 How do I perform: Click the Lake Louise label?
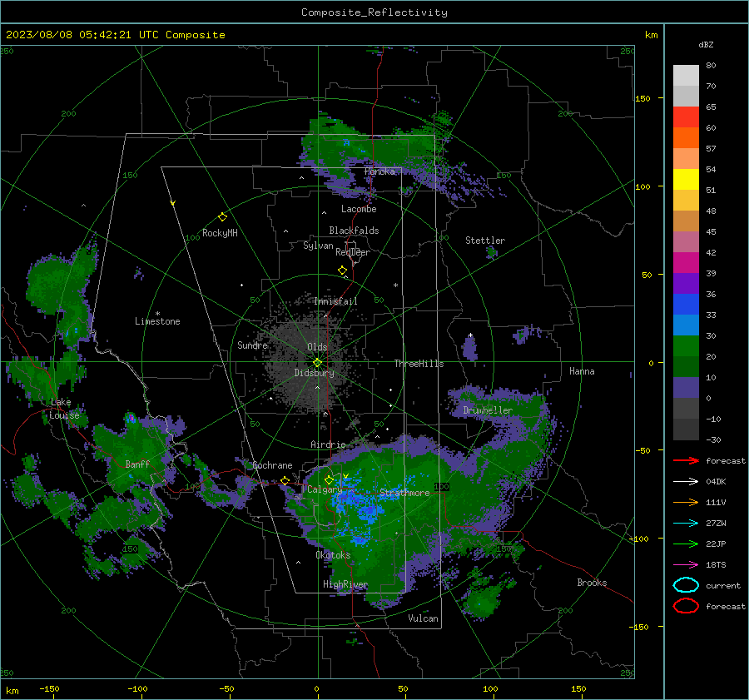coord(64,409)
